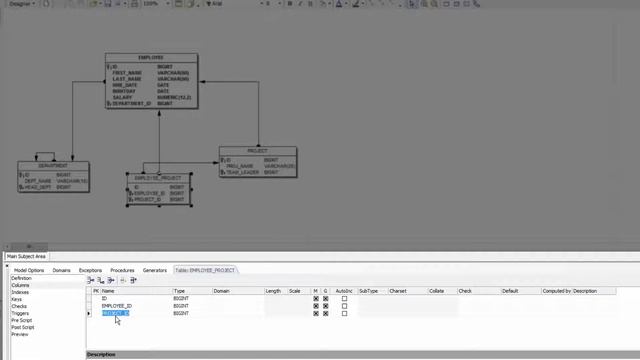Select Keys in the left list

[x=16, y=299]
